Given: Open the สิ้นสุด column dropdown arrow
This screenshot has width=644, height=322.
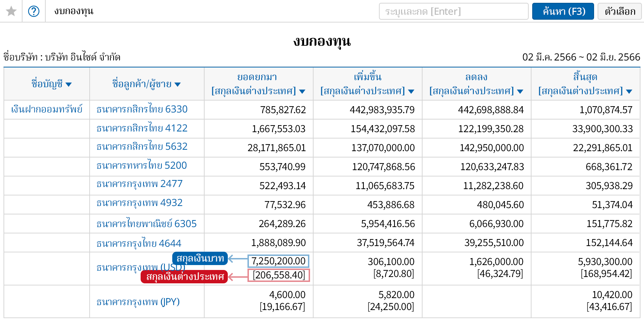Looking at the screenshot, I should click(x=629, y=92).
